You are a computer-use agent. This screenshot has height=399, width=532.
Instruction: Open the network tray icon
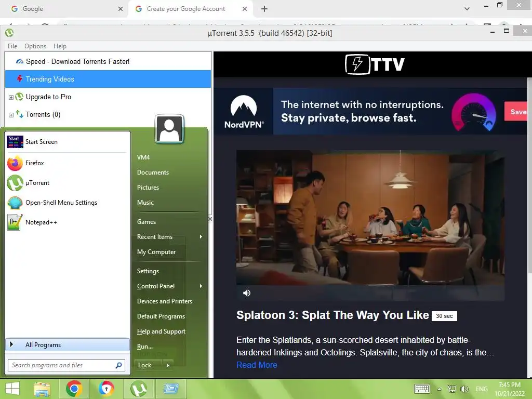(451, 389)
